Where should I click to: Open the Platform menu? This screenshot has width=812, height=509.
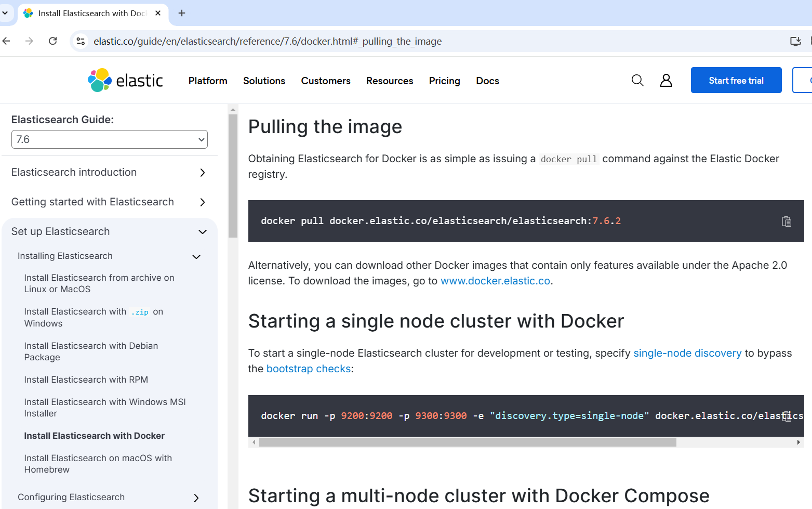tap(208, 81)
